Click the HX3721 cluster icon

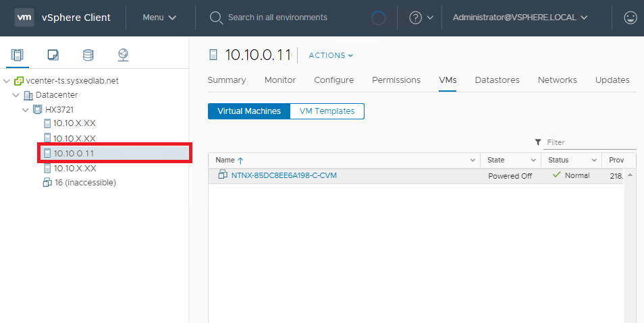37,110
